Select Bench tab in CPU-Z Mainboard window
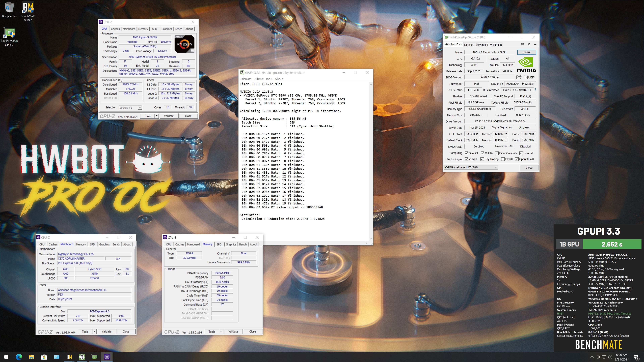Screen dimensions: 644x362 click(x=116, y=244)
